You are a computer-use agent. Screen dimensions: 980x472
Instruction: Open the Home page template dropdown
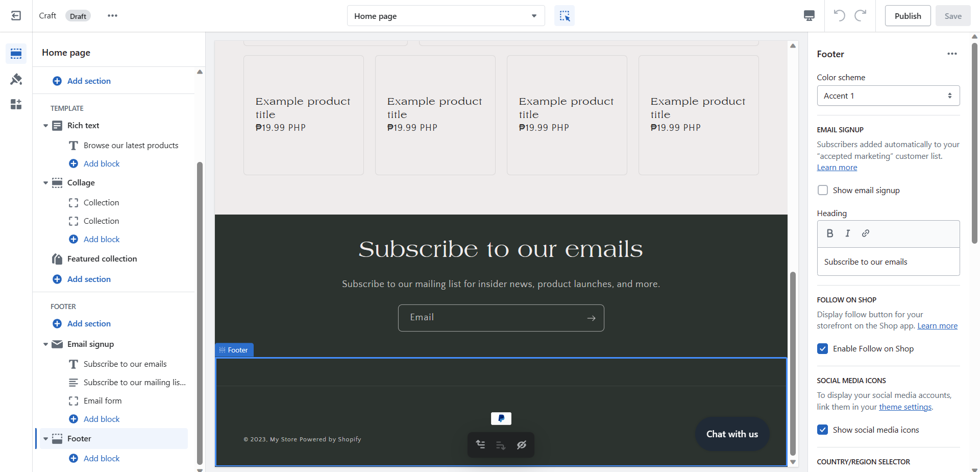coord(446,16)
